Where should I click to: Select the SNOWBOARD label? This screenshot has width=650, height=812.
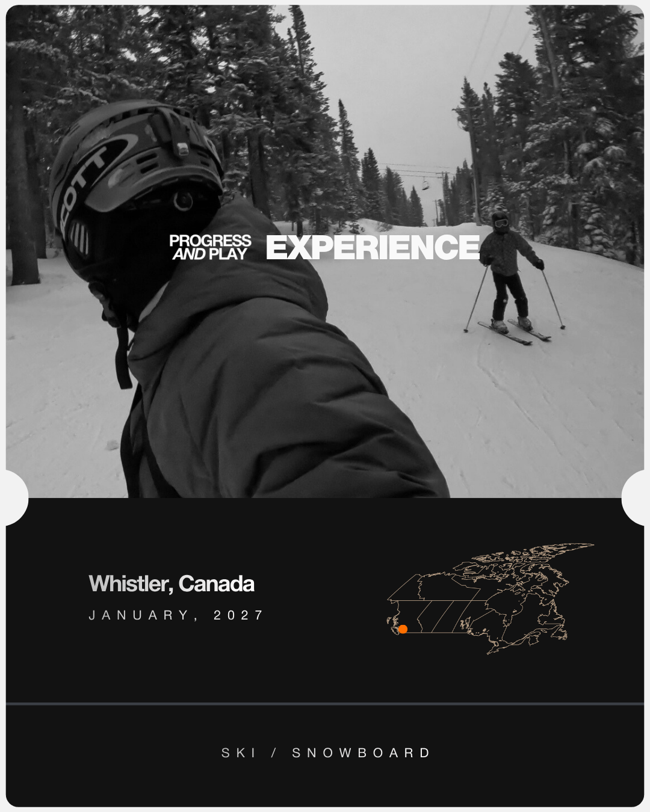pyautogui.click(x=361, y=753)
